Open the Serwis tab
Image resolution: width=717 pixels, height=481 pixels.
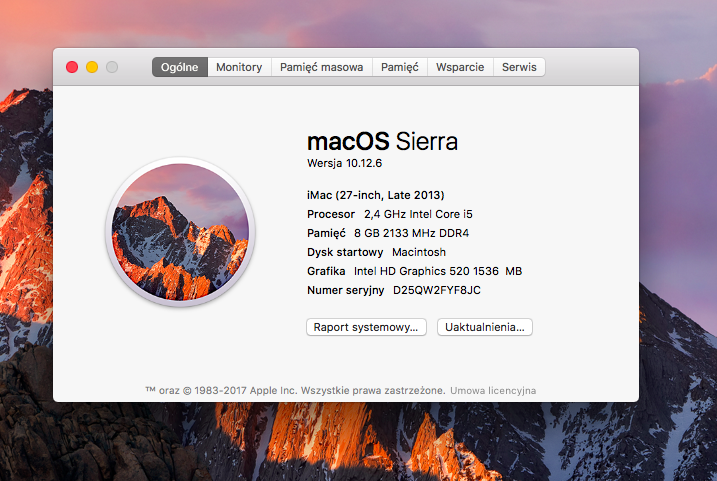[519, 67]
